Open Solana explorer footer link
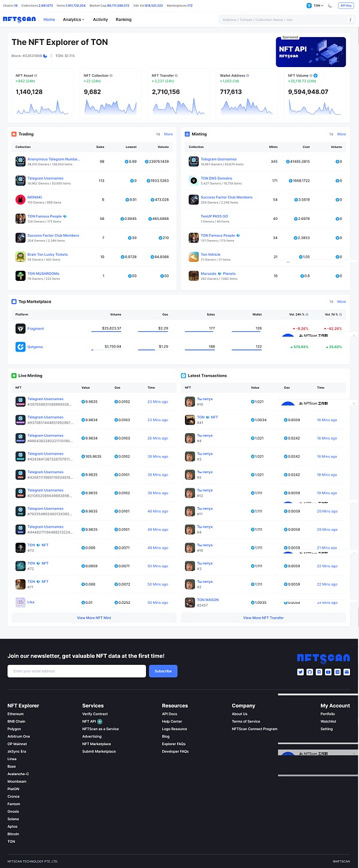The width and height of the screenshot is (359, 868). (13, 819)
